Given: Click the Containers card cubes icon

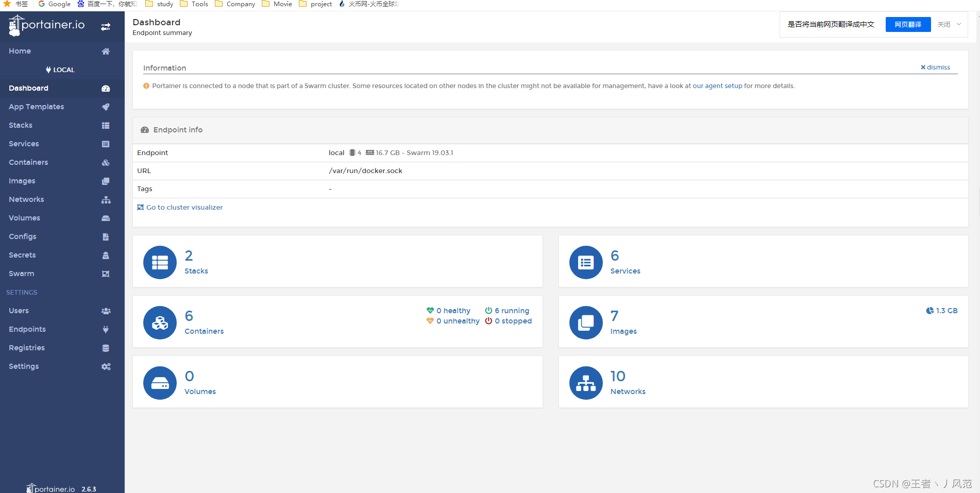Looking at the screenshot, I should pyautogui.click(x=160, y=322).
